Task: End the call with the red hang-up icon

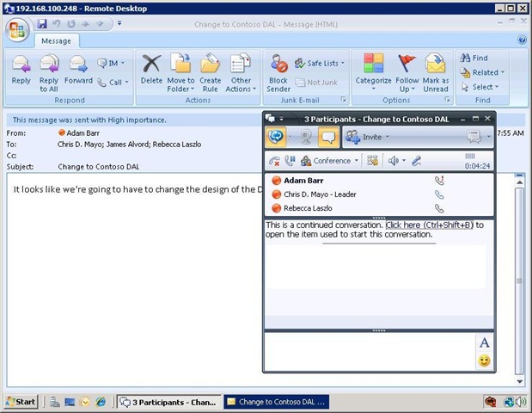Action: (274, 161)
